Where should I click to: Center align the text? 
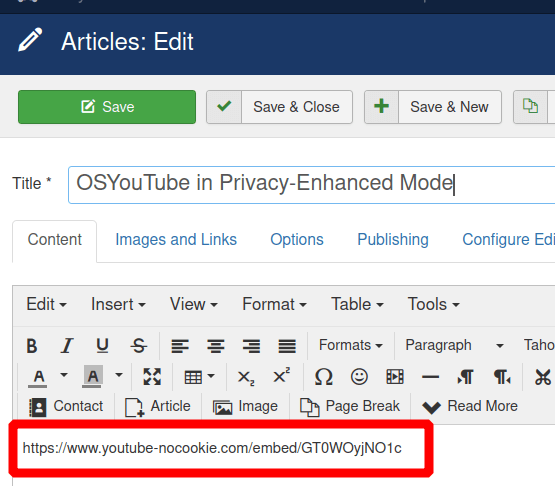[x=216, y=346]
